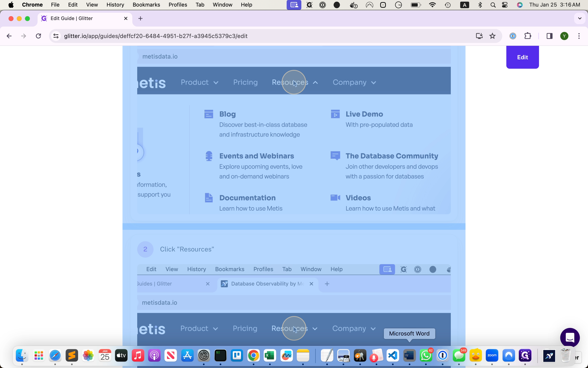Open Photos from the Dock
The width and height of the screenshot is (588, 368).
coord(88,356)
